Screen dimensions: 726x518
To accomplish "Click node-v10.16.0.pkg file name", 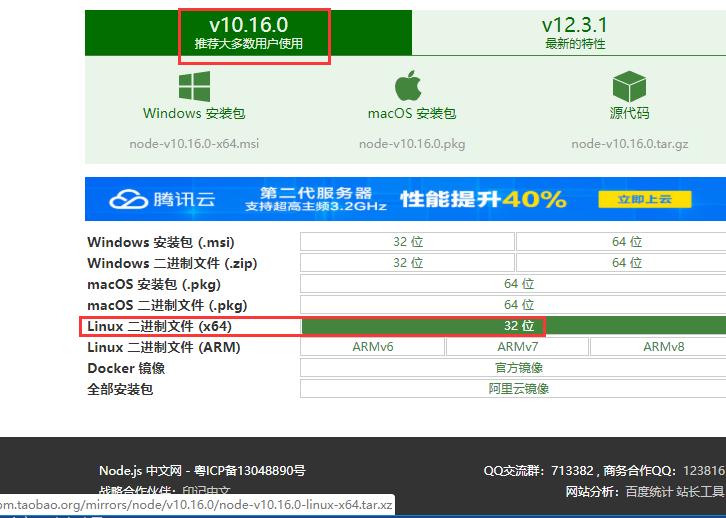I will pos(412,144).
